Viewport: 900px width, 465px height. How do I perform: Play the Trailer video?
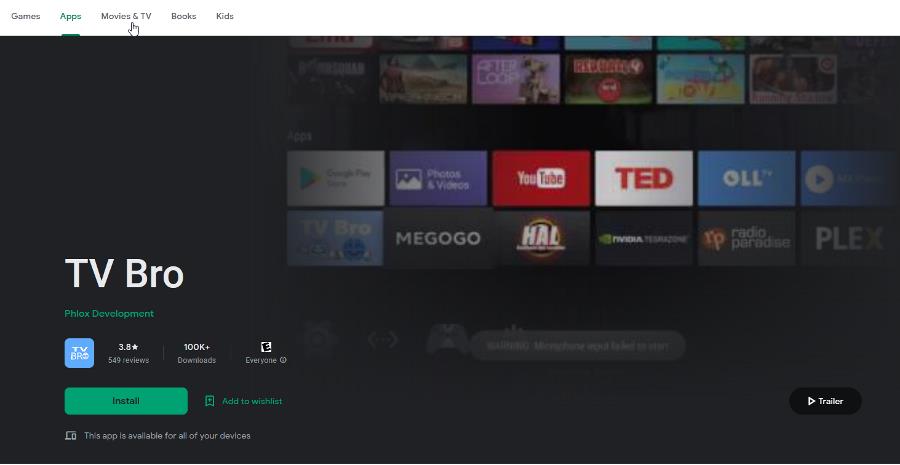tap(825, 401)
